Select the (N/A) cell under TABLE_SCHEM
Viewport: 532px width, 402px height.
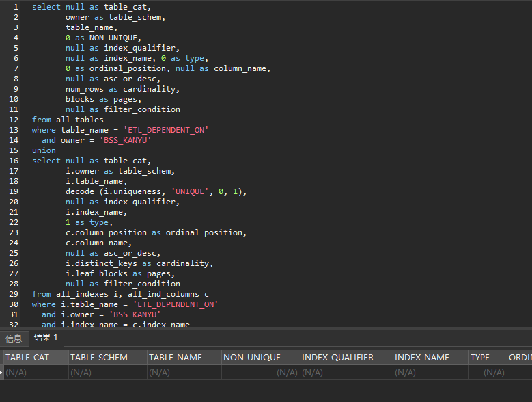click(108, 373)
